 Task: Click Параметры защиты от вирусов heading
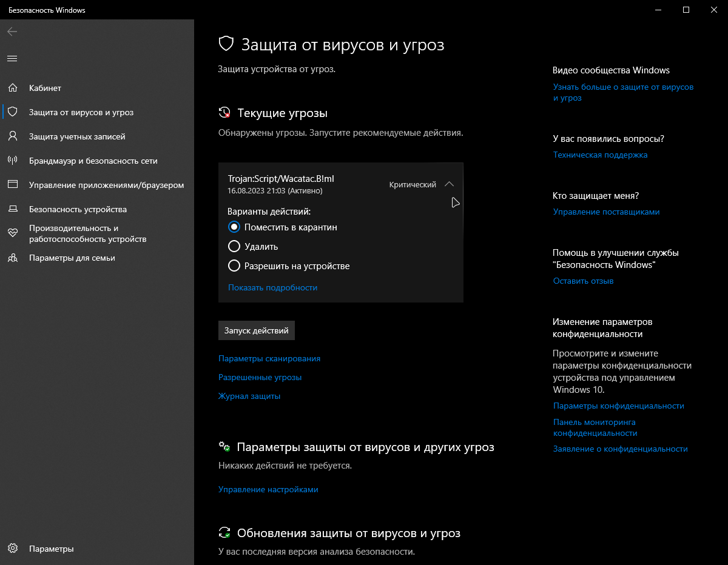click(x=366, y=447)
